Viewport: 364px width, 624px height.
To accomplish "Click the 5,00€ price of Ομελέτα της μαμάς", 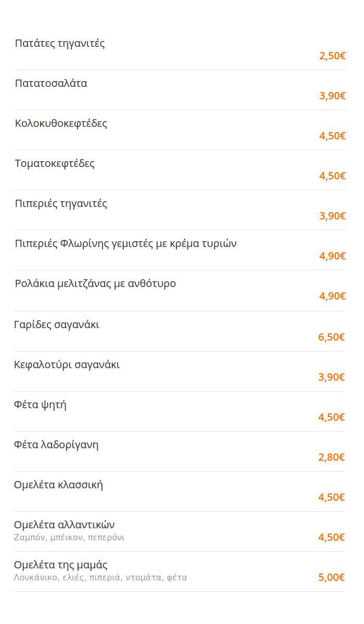I will tap(331, 577).
